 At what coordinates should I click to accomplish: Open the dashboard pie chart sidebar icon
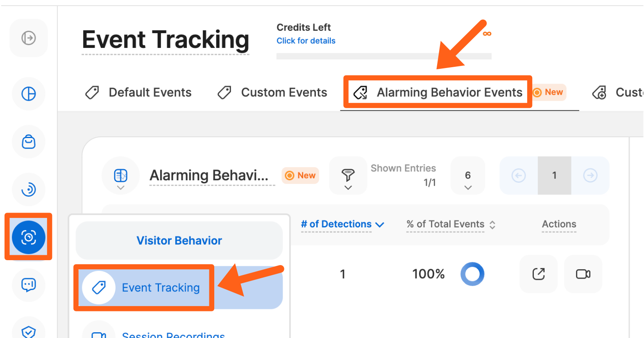point(29,94)
